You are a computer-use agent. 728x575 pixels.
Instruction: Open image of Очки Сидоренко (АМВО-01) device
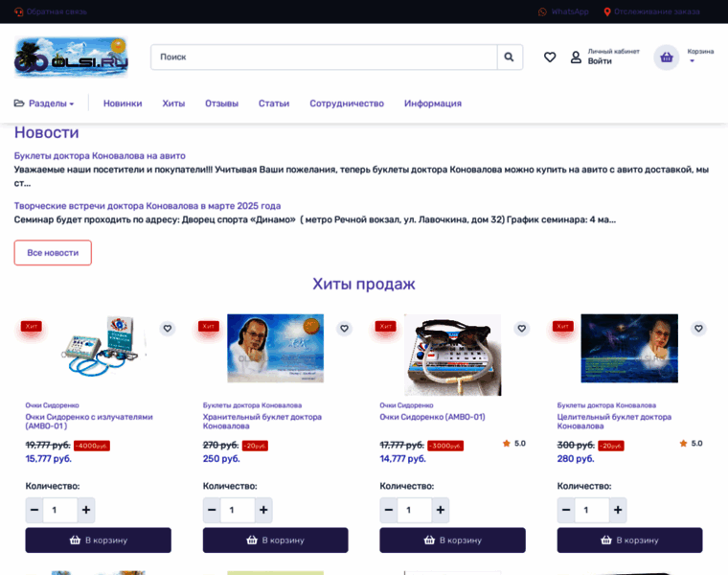click(453, 355)
